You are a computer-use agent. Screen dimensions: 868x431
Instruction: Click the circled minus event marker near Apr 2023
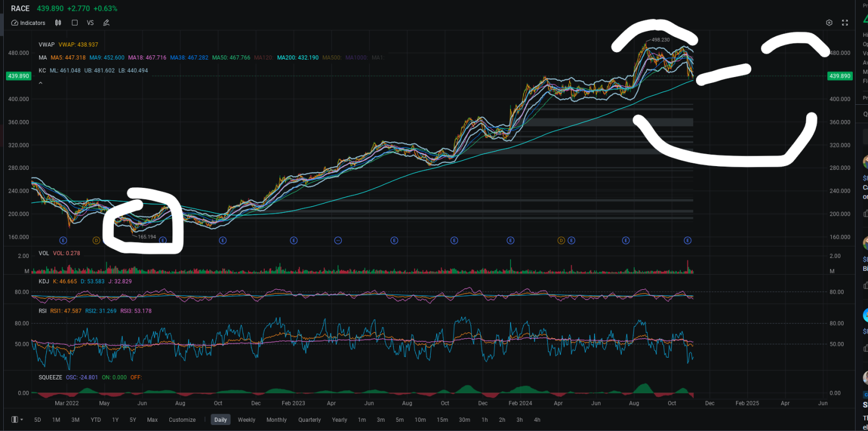pyautogui.click(x=338, y=240)
